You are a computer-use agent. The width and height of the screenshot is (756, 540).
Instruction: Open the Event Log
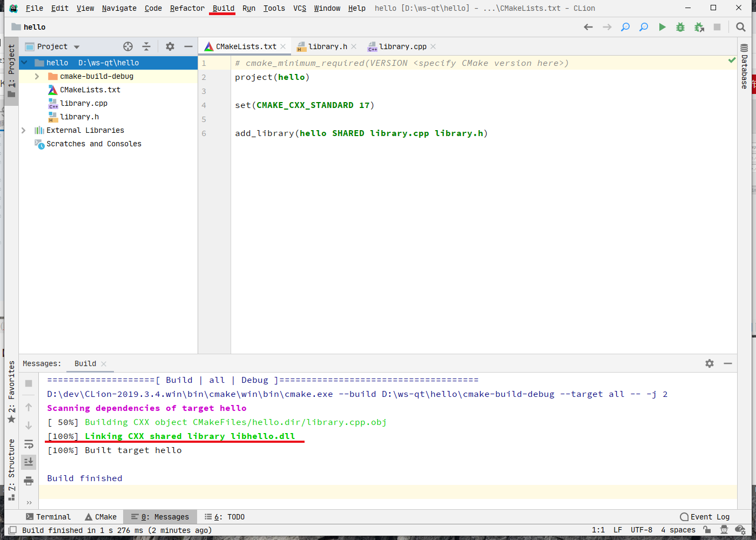click(705, 517)
